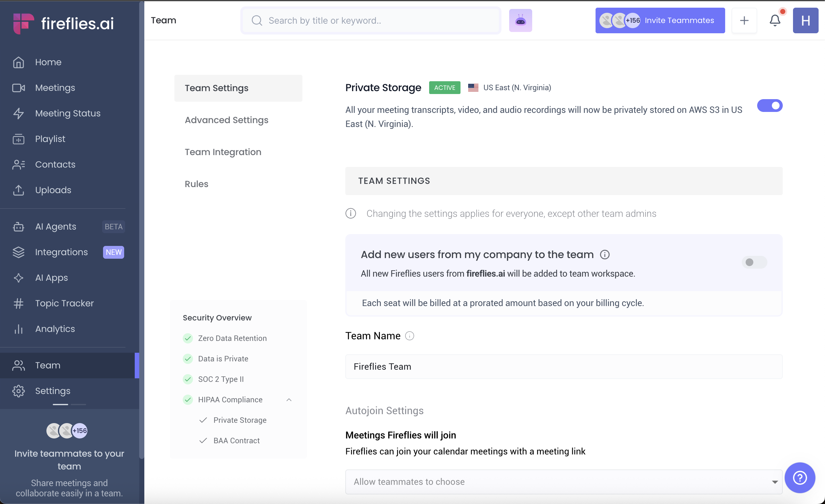Open notifications bell icon
Screen dimensions: 825x504
(775, 20)
